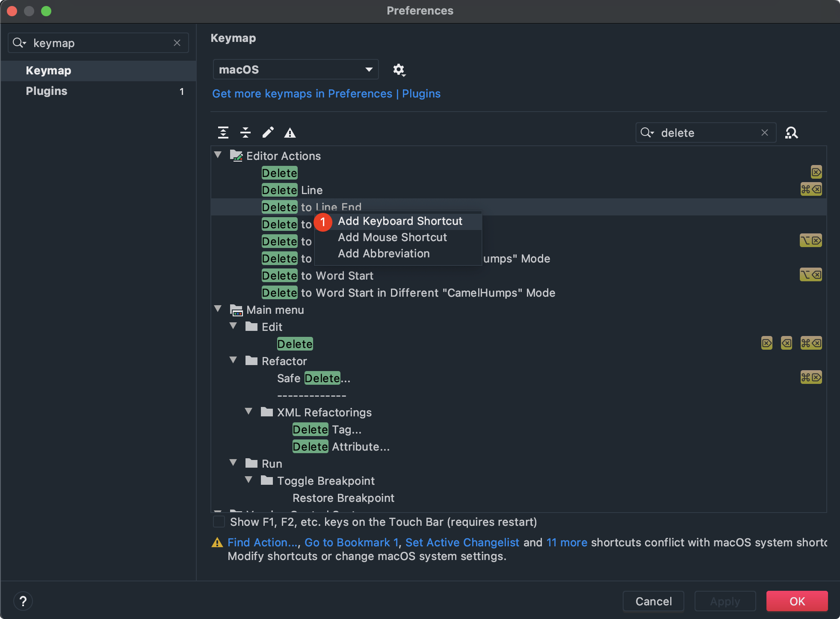This screenshot has height=619, width=840.
Task: Click the Run folder icon
Action: click(x=251, y=463)
